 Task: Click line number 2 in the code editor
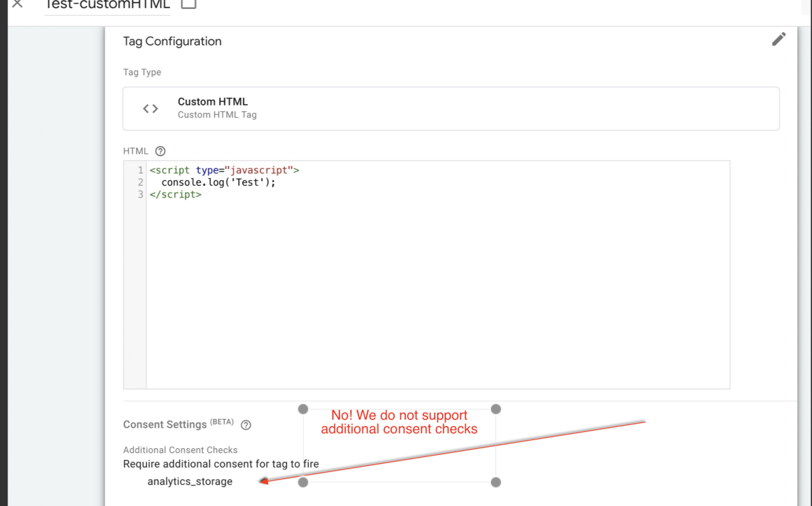pyautogui.click(x=140, y=182)
